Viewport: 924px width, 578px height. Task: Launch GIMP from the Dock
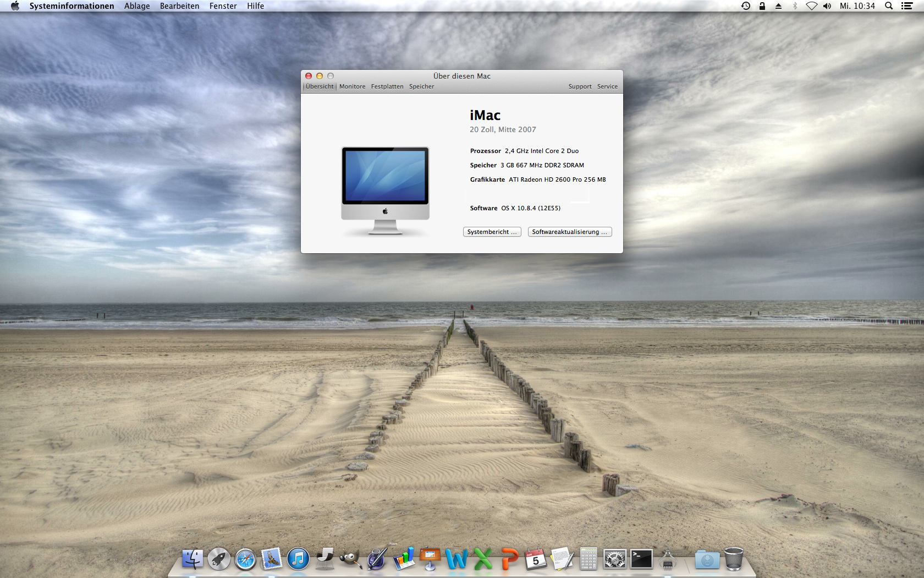350,559
